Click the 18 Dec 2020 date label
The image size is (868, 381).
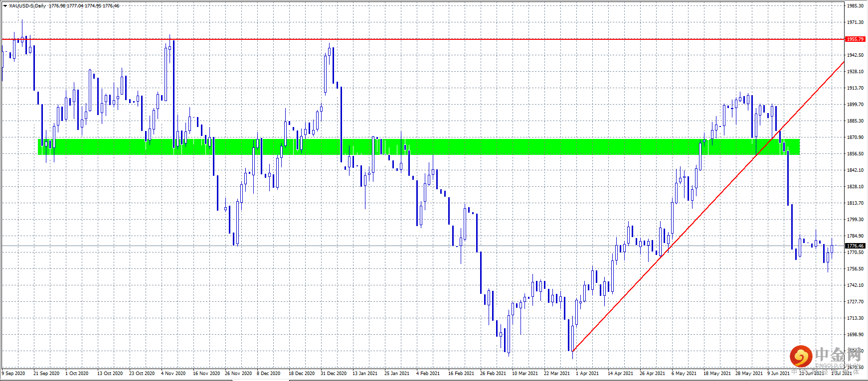[302, 374]
